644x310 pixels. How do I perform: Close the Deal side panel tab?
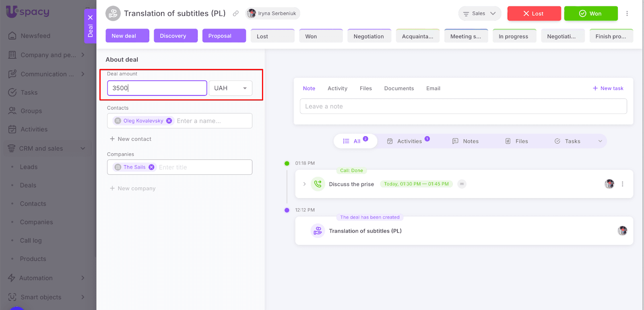click(x=90, y=17)
